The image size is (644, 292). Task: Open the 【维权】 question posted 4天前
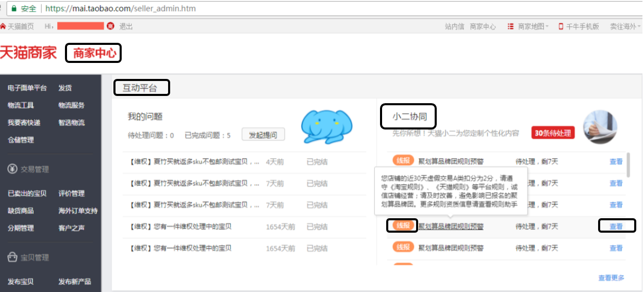click(x=194, y=161)
